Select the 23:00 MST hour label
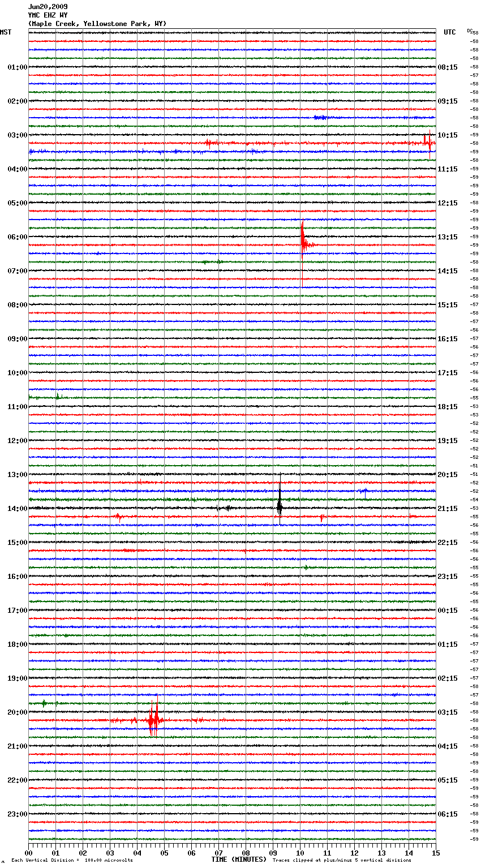The image size is (481, 868). 17,814
